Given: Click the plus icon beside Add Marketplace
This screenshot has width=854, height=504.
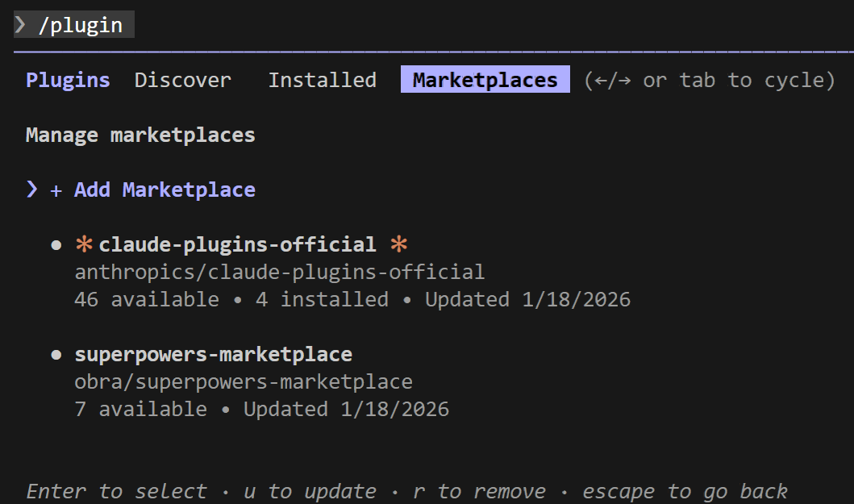Looking at the screenshot, I should pyautogui.click(x=56, y=190).
